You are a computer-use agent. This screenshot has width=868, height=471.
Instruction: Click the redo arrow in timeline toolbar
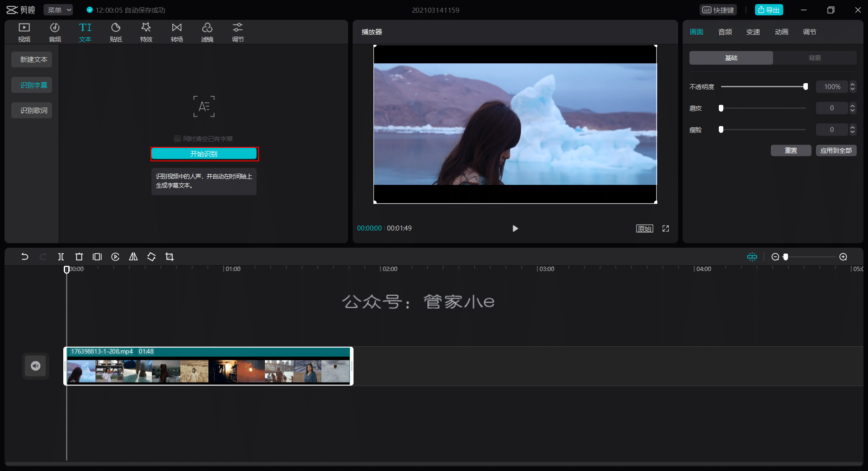point(43,257)
